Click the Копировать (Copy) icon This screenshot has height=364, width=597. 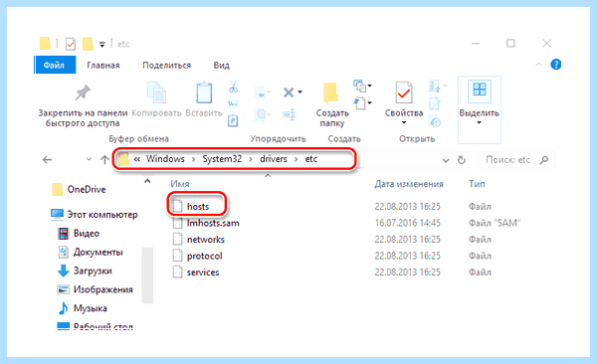click(x=156, y=92)
